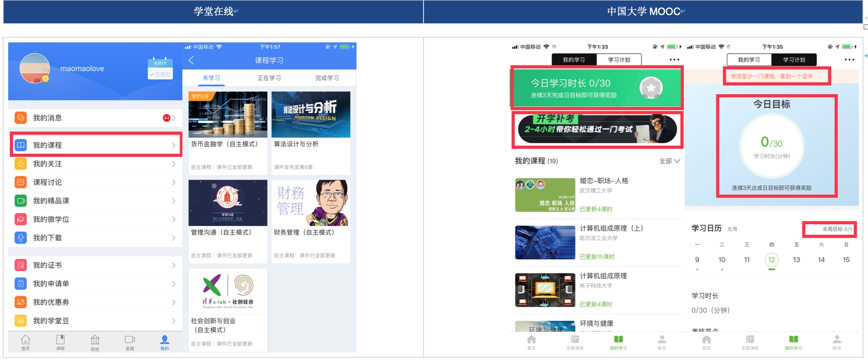
Task: Expand the 我的精品课 row chevron
Action: pos(174,201)
